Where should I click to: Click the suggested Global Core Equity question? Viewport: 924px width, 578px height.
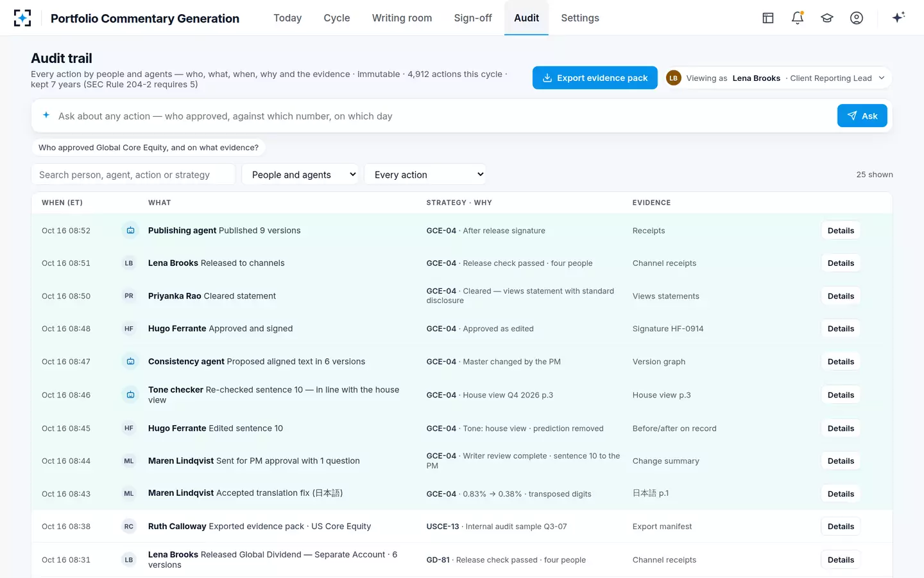[x=148, y=148]
